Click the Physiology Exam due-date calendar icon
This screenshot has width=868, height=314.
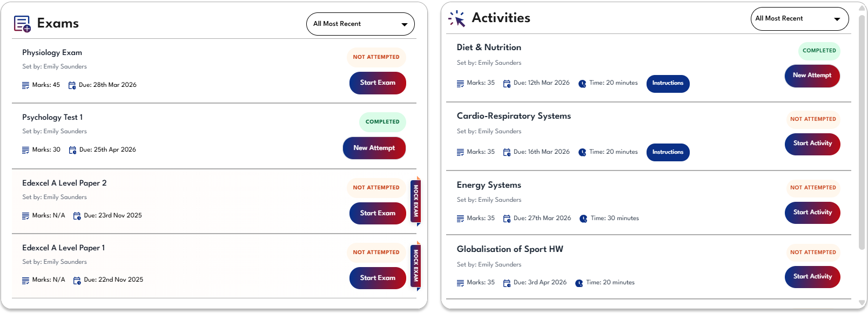coord(72,85)
